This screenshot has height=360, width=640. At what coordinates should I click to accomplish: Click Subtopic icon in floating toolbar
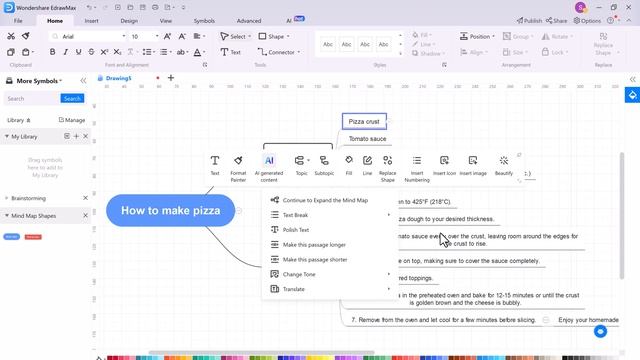coord(324,165)
